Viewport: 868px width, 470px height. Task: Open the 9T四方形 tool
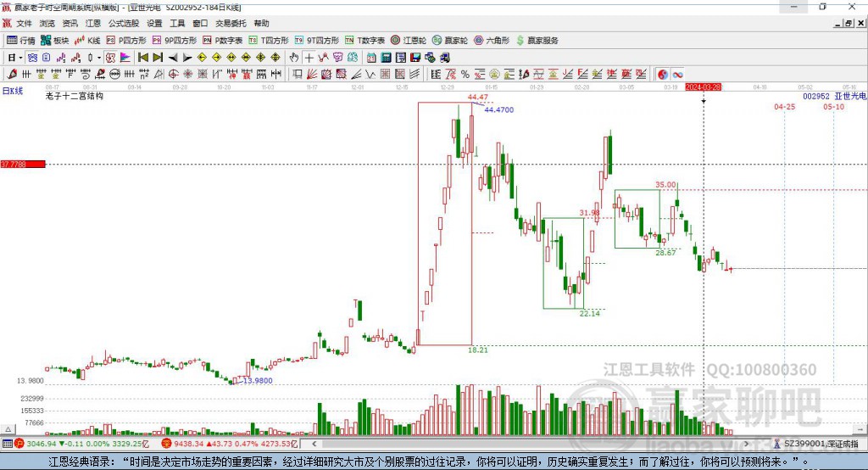[x=317, y=41]
